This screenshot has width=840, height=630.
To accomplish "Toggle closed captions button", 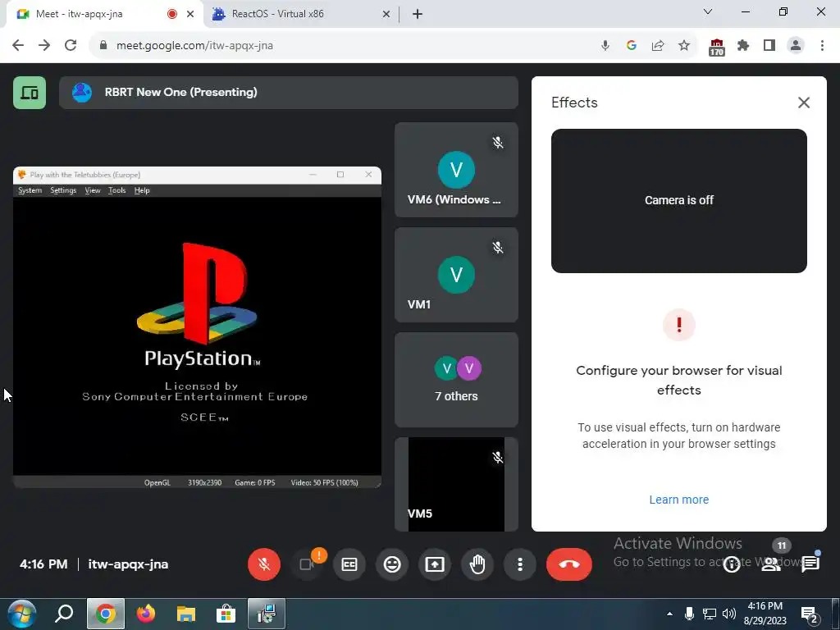I will click(349, 564).
